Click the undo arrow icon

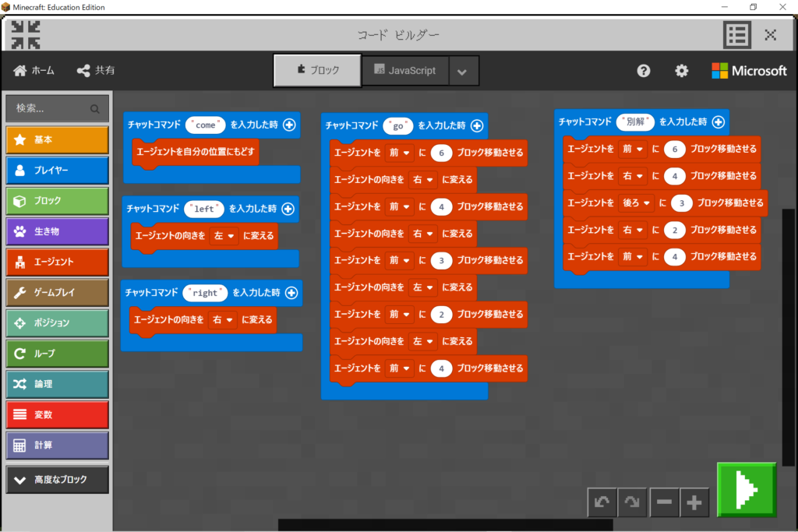click(x=602, y=503)
